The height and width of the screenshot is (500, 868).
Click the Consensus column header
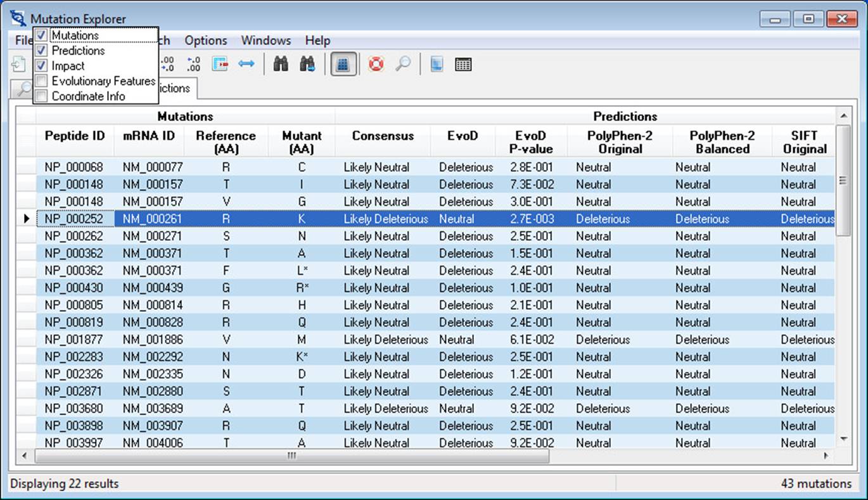[x=383, y=136]
